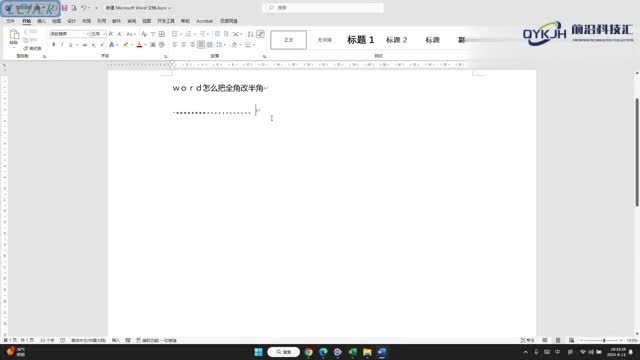Open the numbering library dropdown
The height and width of the screenshot is (360, 640).
(x=195, y=34)
